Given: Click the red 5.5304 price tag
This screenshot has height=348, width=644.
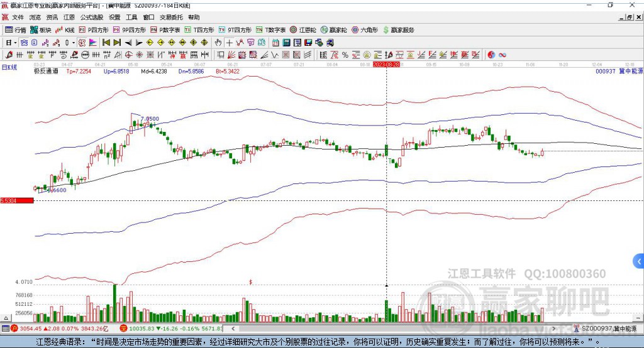Looking at the screenshot, I should (x=17, y=200).
